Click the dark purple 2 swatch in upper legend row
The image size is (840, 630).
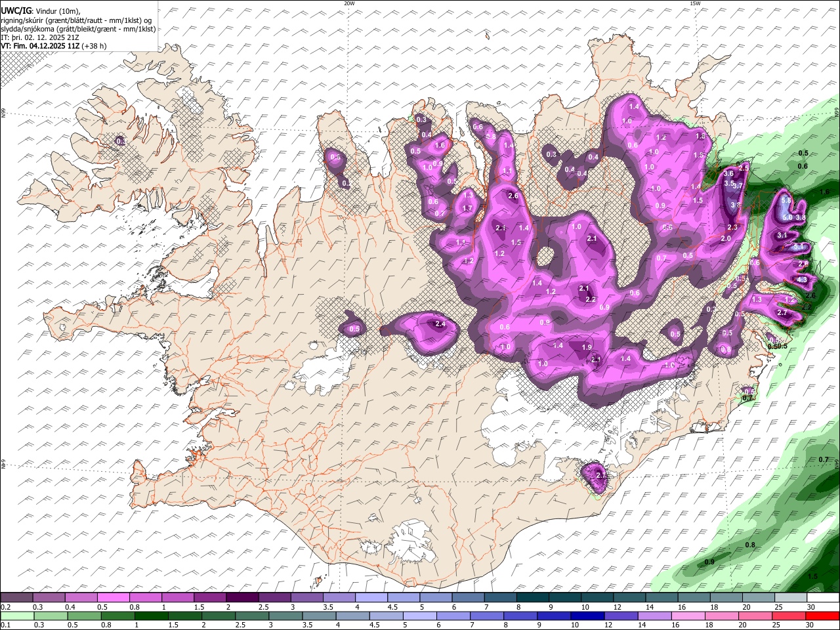tap(242, 598)
